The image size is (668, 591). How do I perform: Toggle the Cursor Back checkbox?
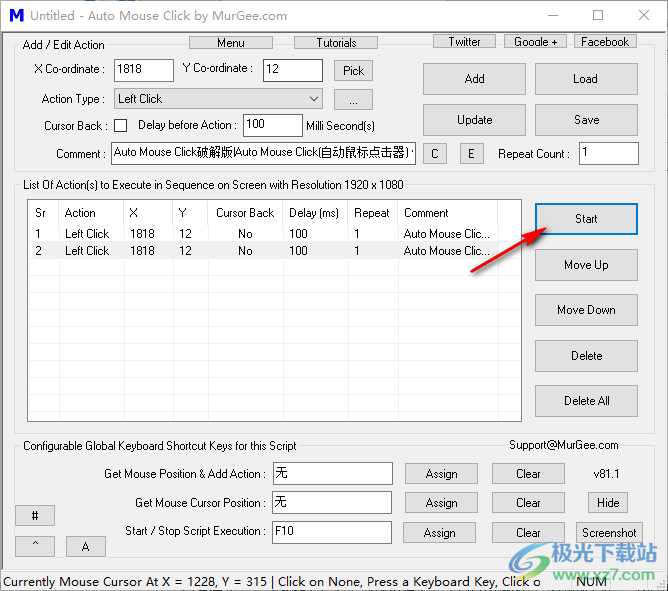121,126
